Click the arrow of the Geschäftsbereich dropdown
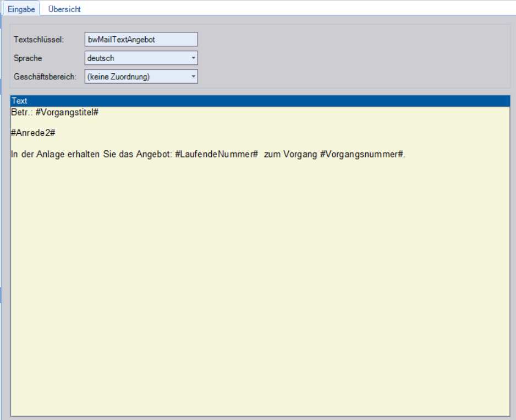 point(193,77)
